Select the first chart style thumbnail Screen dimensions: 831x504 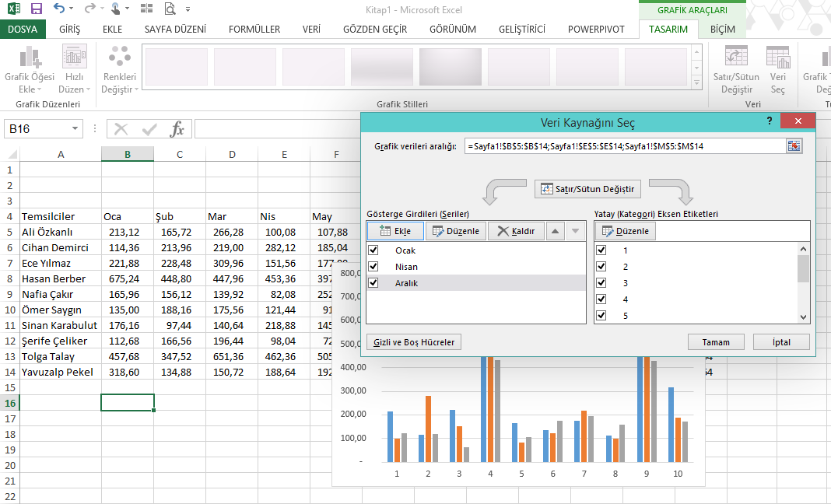pyautogui.click(x=176, y=66)
